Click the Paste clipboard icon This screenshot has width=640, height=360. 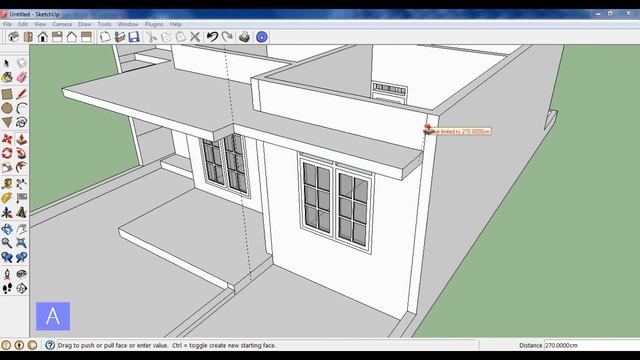point(180,37)
